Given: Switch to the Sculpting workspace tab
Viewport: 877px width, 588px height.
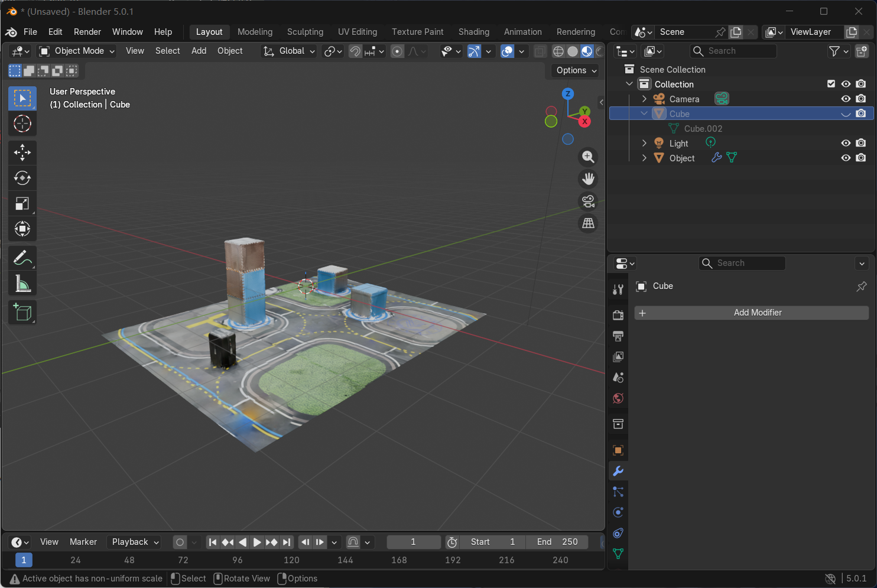Looking at the screenshot, I should [x=305, y=32].
